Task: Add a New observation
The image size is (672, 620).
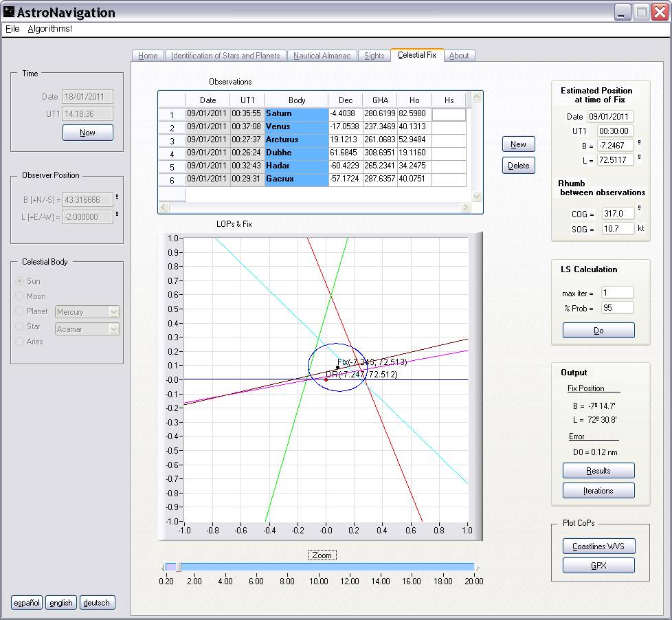Action: (518, 144)
